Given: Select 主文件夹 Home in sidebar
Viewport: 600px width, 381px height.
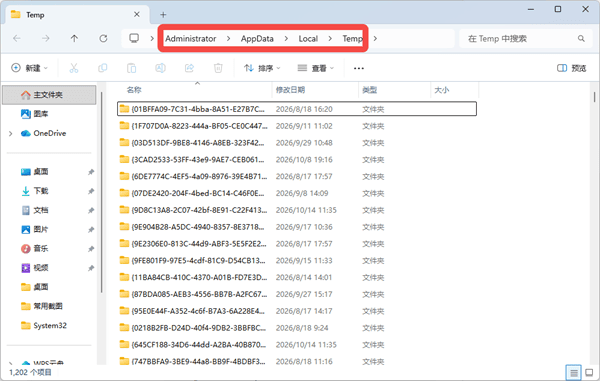Looking at the screenshot, I should (49, 94).
